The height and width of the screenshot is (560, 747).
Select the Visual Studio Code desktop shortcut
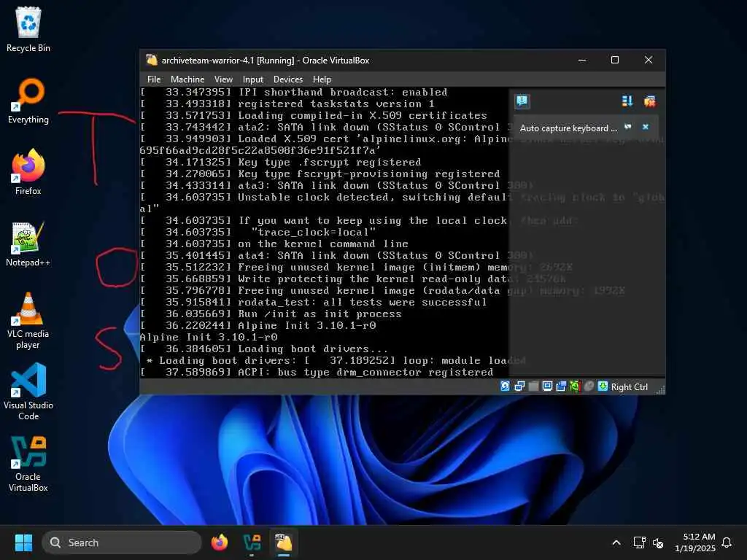pos(28,392)
